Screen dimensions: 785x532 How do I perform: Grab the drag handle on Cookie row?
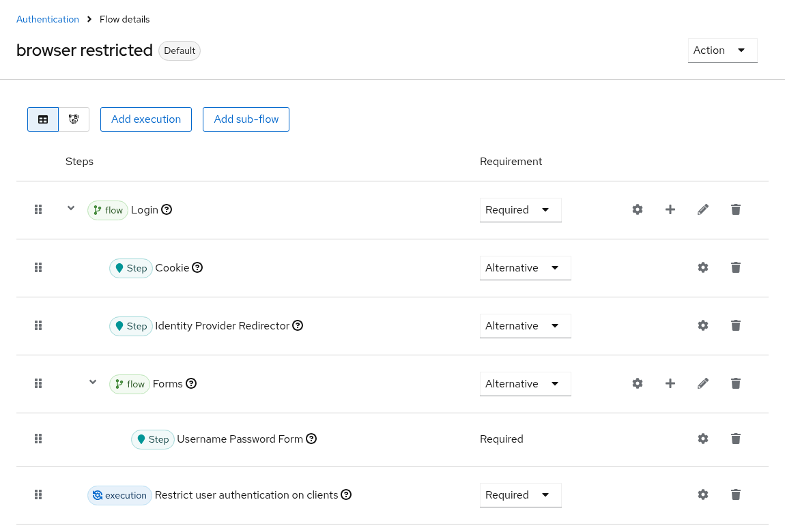click(x=38, y=267)
